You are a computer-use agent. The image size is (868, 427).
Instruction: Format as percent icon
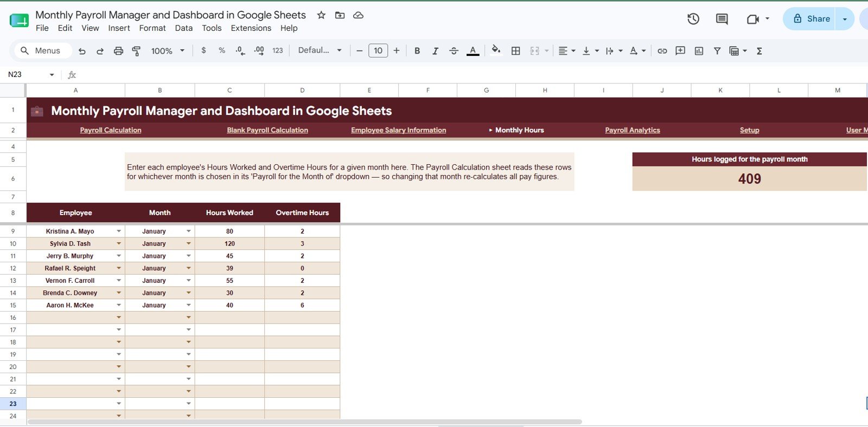[222, 50]
